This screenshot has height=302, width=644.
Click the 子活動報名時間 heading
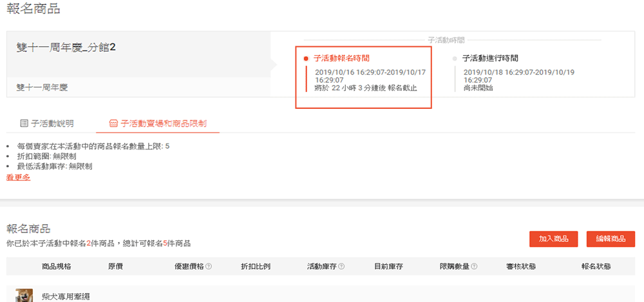point(341,59)
